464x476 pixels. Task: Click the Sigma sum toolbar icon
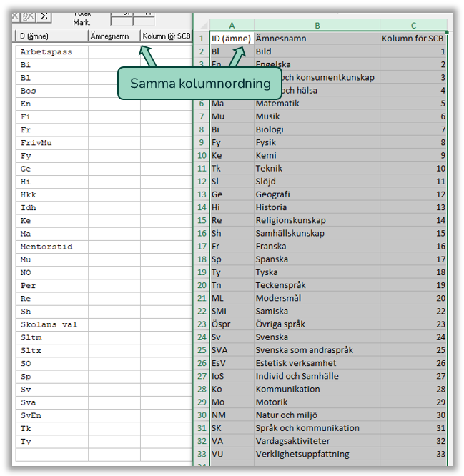pyautogui.click(x=44, y=16)
